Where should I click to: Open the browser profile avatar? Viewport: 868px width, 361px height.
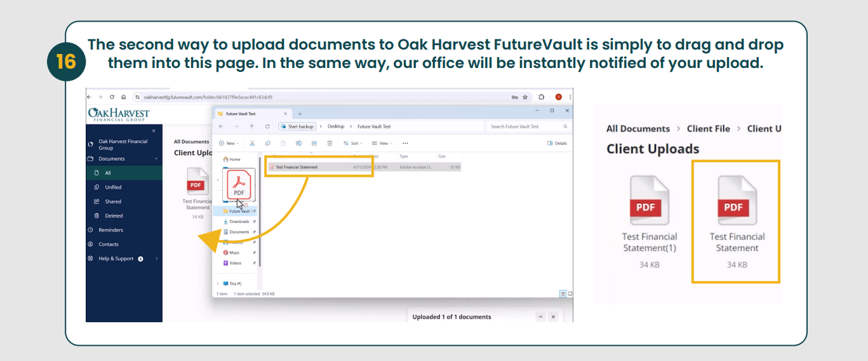pyautogui.click(x=559, y=97)
